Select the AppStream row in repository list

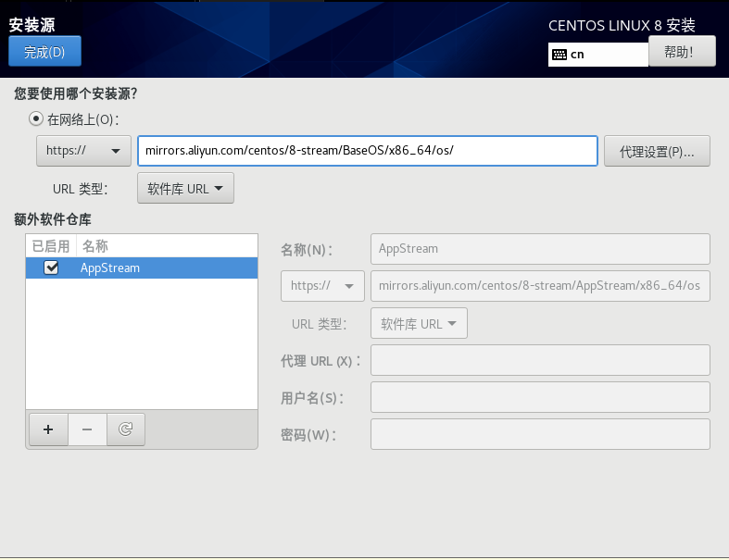[x=142, y=268]
